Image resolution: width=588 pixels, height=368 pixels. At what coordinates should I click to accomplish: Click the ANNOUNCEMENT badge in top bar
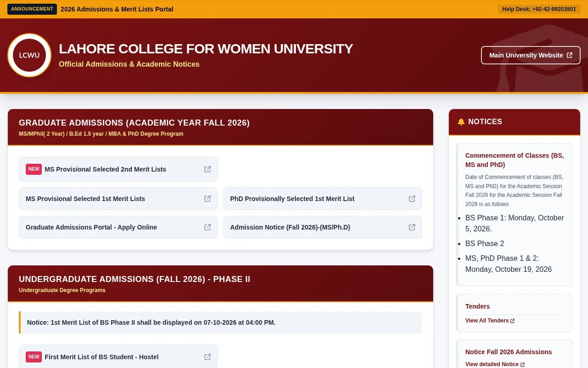click(x=32, y=9)
